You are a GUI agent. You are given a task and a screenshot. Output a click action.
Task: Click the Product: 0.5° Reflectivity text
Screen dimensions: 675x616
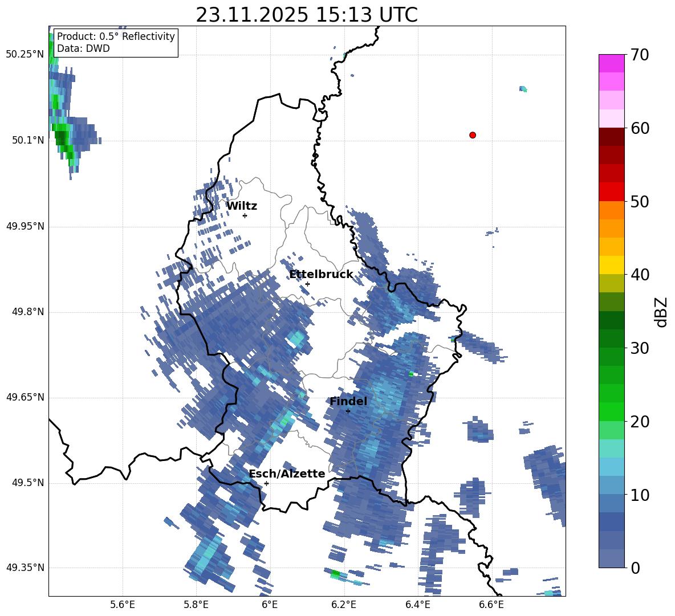pyautogui.click(x=116, y=36)
